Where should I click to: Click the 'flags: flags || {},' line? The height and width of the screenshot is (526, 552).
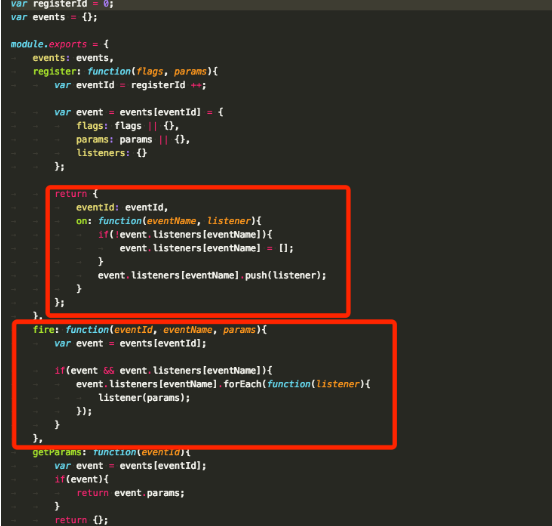tap(127, 126)
